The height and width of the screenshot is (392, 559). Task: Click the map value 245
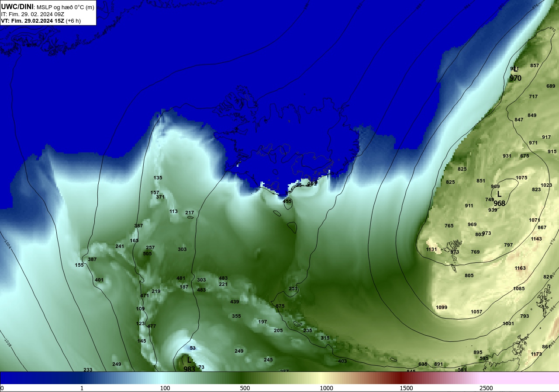coord(268,360)
